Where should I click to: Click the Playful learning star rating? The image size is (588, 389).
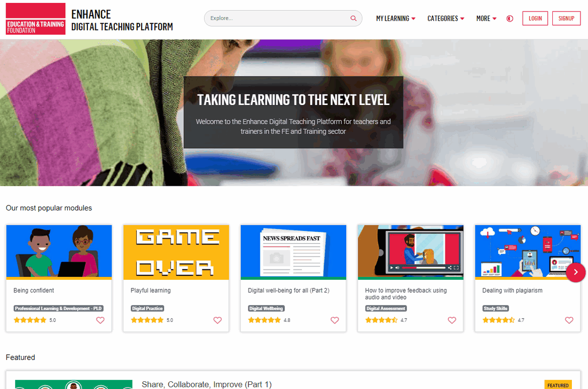[x=147, y=320]
